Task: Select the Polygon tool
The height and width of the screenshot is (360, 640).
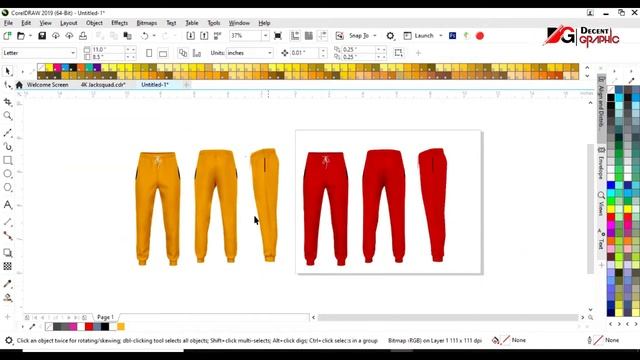Action: pos(8,188)
